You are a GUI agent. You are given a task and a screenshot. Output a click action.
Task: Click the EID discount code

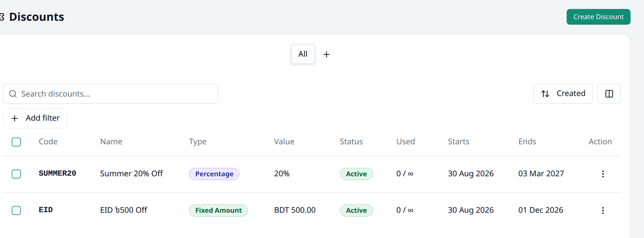pyautogui.click(x=46, y=210)
